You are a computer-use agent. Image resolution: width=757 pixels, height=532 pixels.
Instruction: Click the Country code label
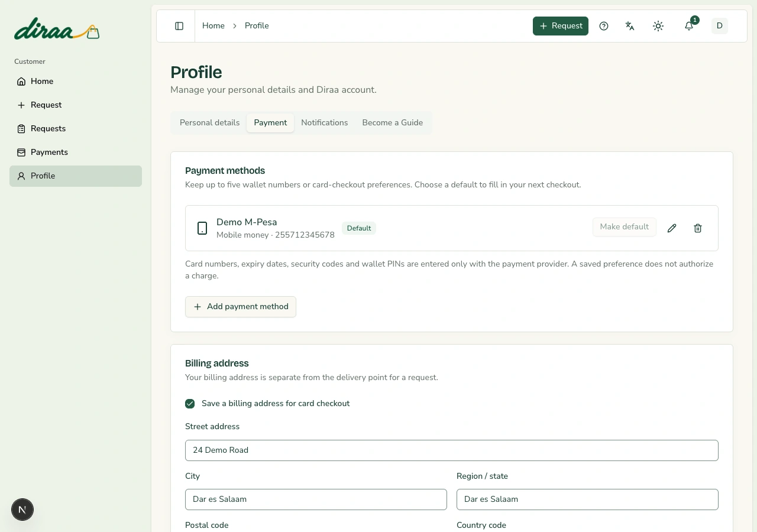click(x=481, y=525)
